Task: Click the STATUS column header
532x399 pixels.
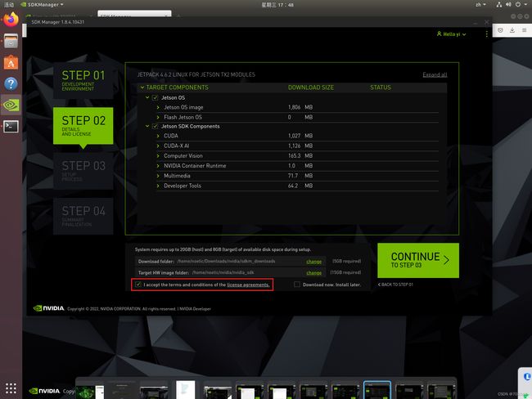Action: [x=381, y=87]
